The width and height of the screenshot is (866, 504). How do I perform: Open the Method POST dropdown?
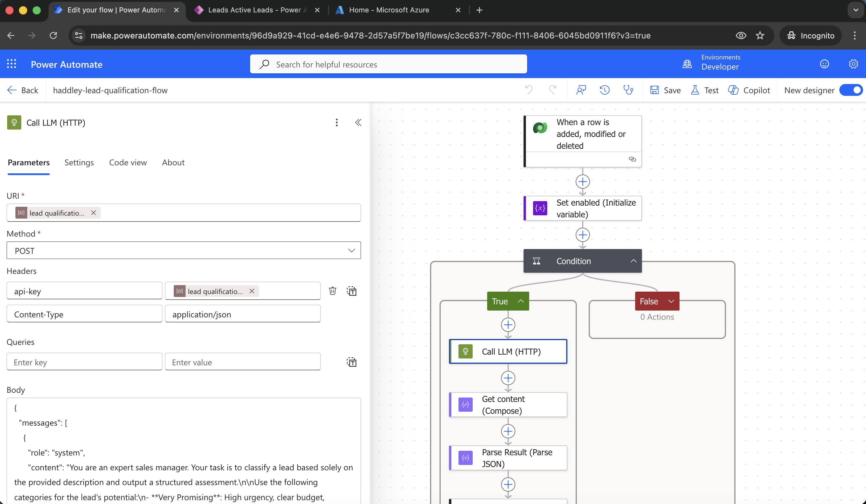[x=183, y=251]
